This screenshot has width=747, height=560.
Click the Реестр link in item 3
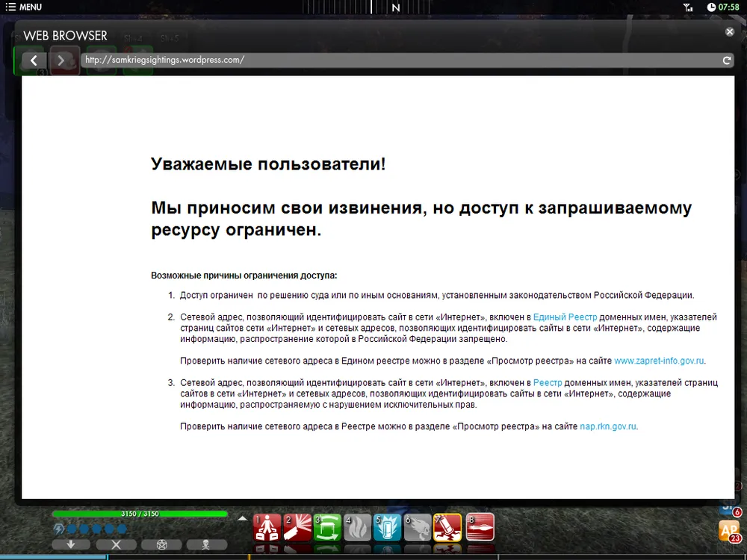tap(548, 382)
